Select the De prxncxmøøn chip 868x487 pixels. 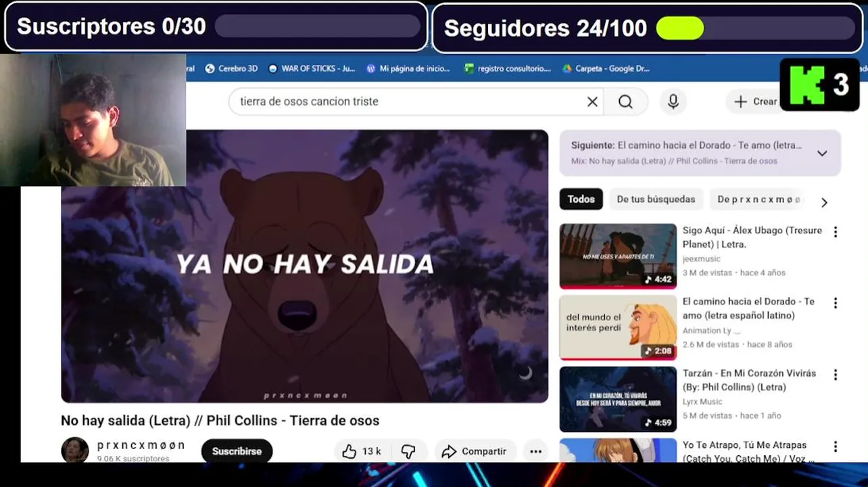coord(758,199)
